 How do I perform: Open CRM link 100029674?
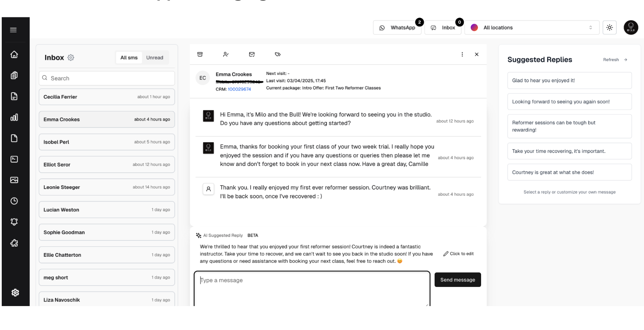pos(239,89)
